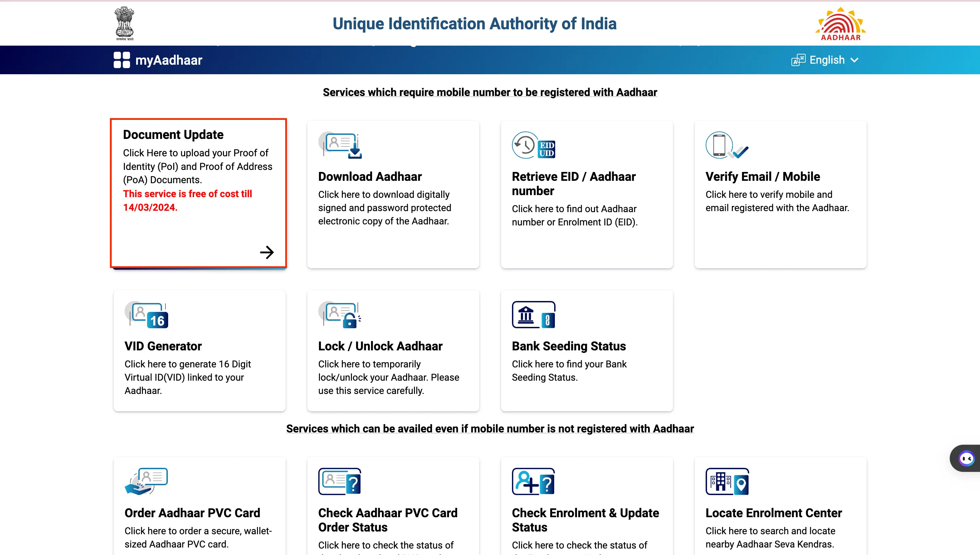The height and width of the screenshot is (555, 980).
Task: Click the Aadhaar sun logo
Action: 840,23
